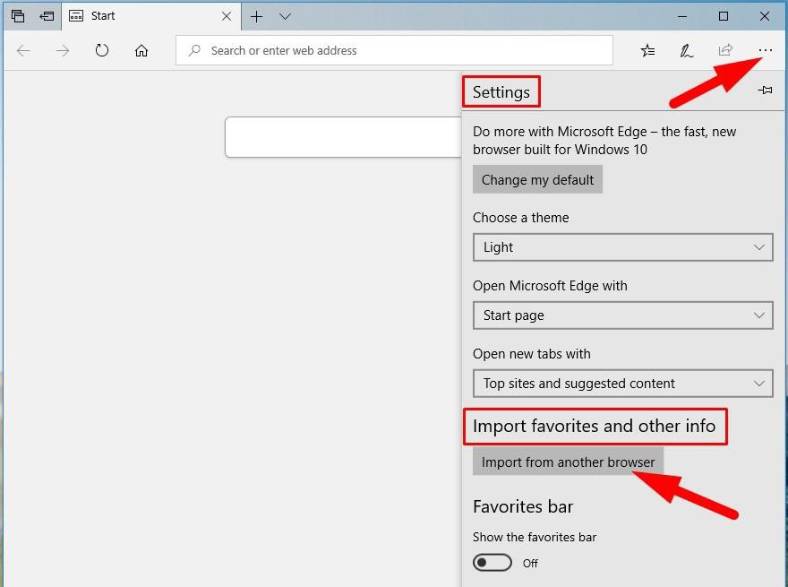Open the Choose a theme dropdown

tap(623, 247)
